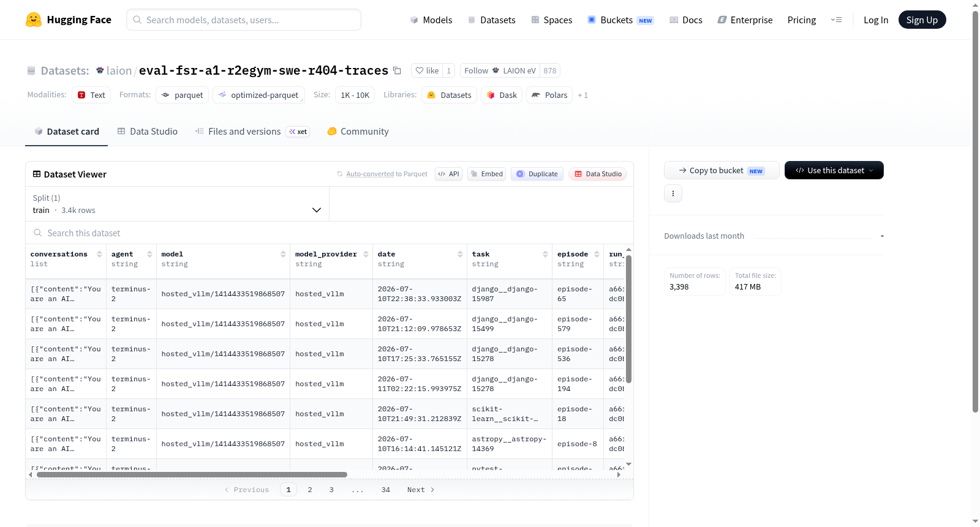Select the optimized-parquet format tag
The width and height of the screenshot is (980, 527).
click(258, 95)
